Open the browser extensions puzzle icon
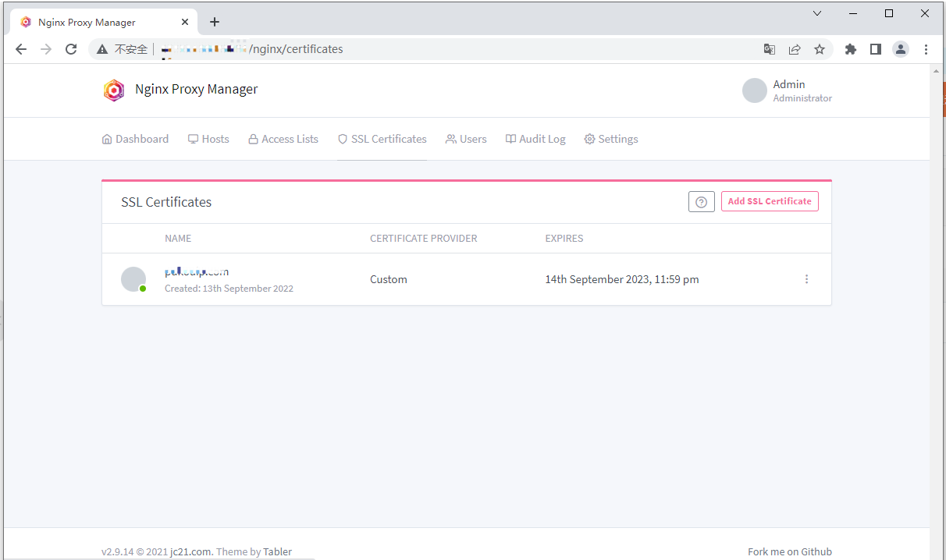Image resolution: width=946 pixels, height=560 pixels. 851,49
